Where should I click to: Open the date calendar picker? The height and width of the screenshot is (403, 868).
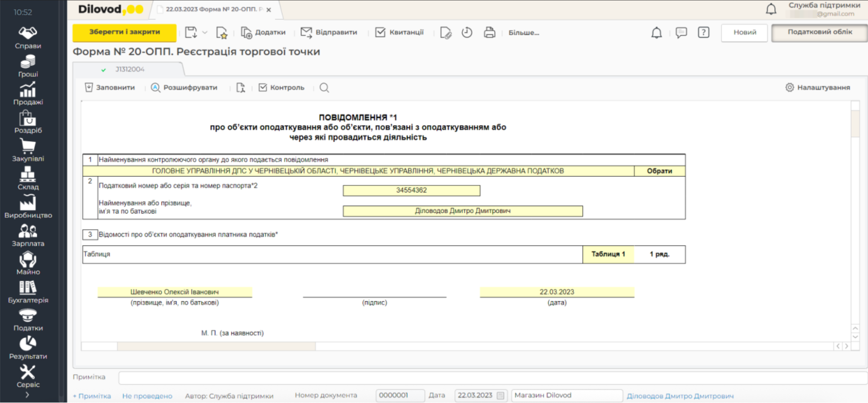click(500, 396)
